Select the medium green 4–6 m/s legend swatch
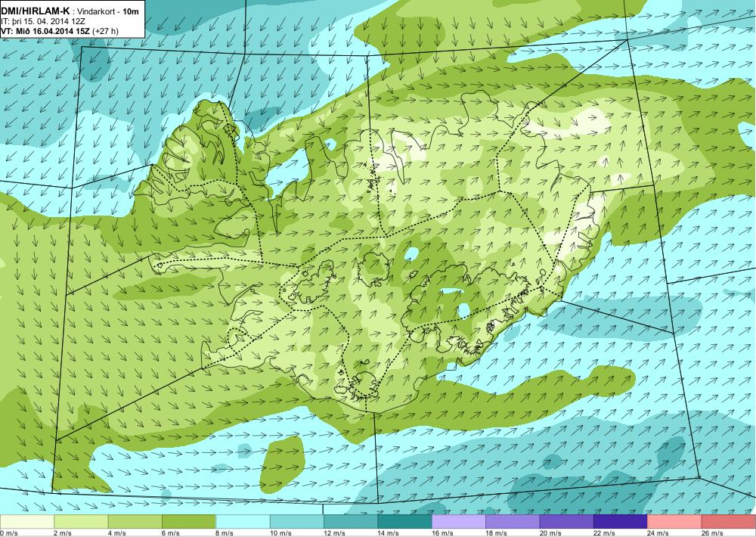 tap(135, 522)
